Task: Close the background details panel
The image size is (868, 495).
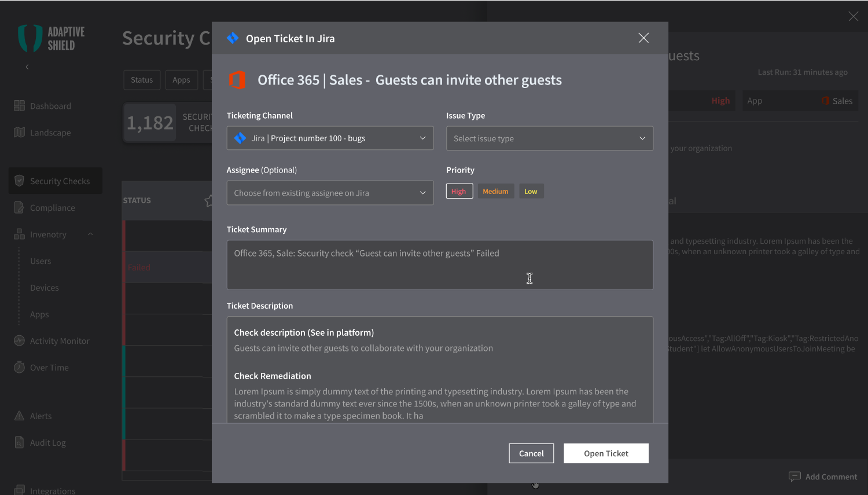Action: point(854,16)
